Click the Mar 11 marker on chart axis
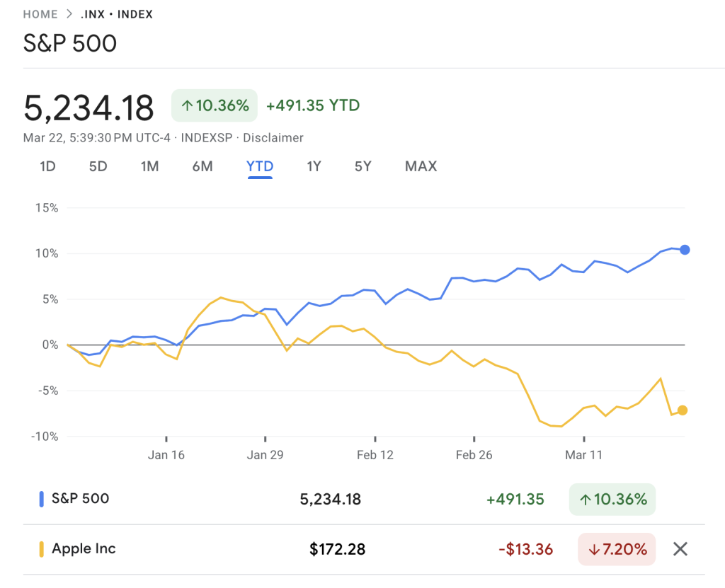Viewport: 725px width, 588px height. click(583, 455)
